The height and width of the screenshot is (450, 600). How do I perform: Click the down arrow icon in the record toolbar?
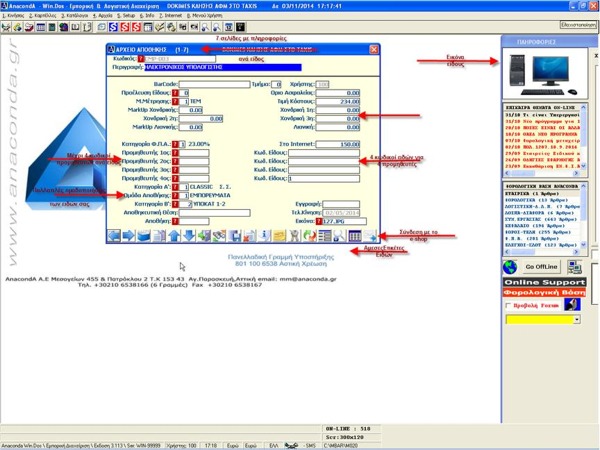[x=189, y=235]
